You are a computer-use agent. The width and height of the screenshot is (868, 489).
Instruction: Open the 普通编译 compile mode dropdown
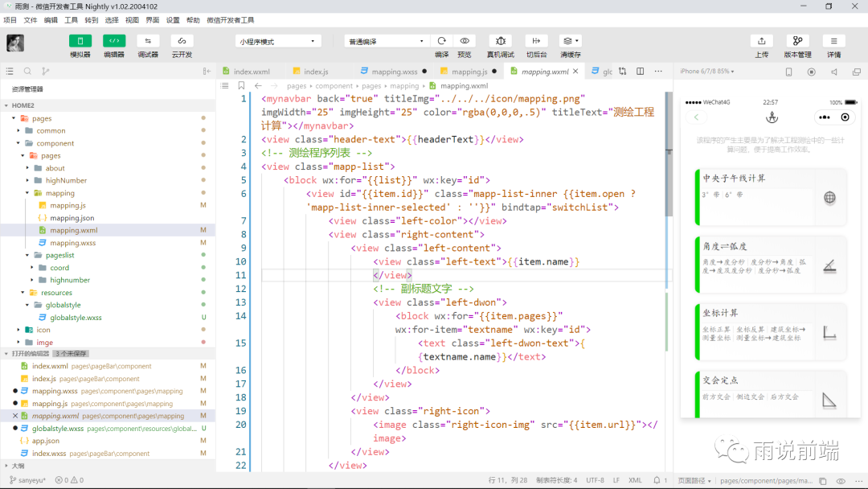click(387, 41)
